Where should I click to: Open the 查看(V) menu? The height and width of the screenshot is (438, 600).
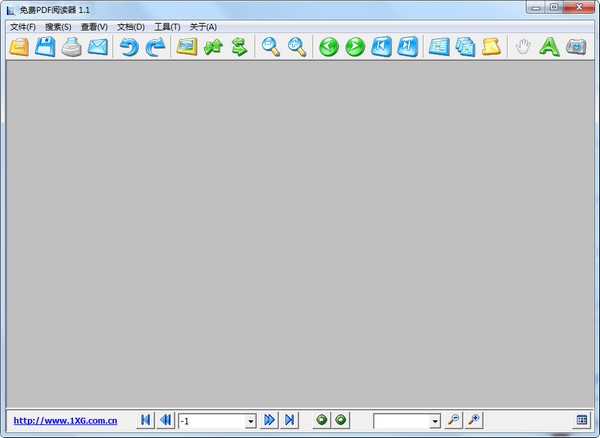[x=94, y=26]
